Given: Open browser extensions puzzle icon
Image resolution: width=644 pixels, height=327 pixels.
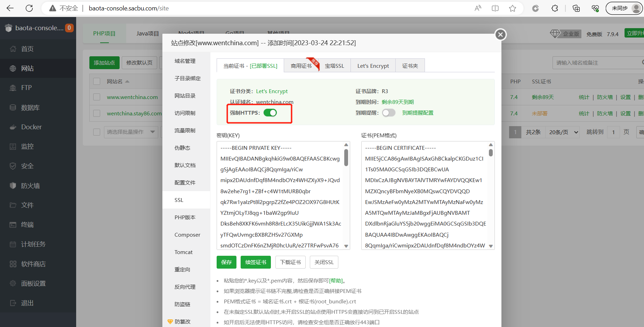Looking at the screenshot, I should [x=555, y=8].
